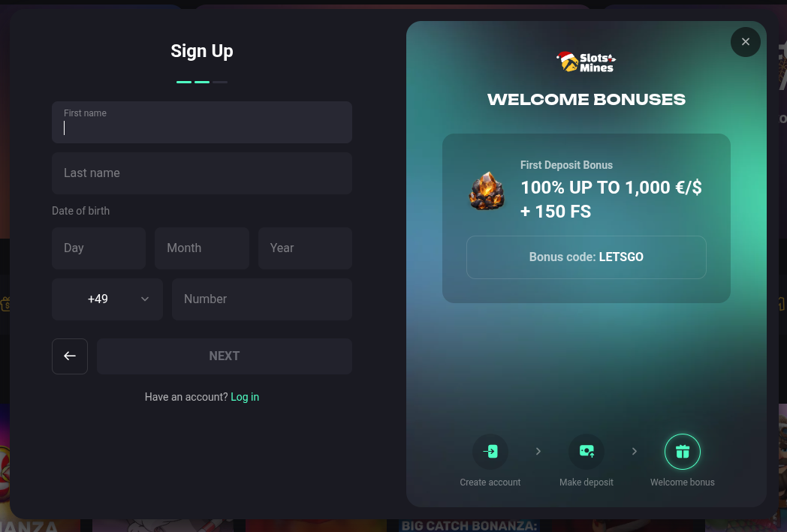Click the Make deposit step icon
Screen dimensions: 787x532
tap(586, 451)
